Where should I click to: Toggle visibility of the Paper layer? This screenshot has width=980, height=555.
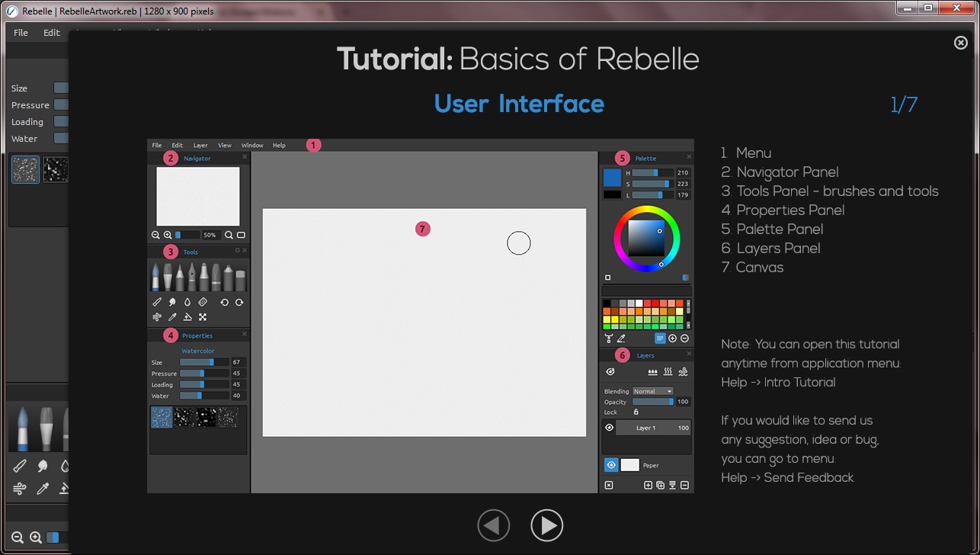611,465
